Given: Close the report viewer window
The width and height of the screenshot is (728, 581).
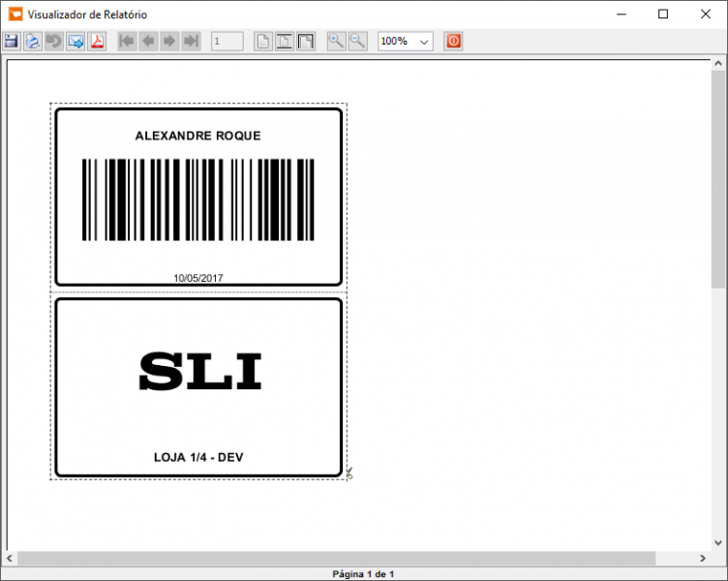Looking at the screenshot, I should tap(705, 15).
